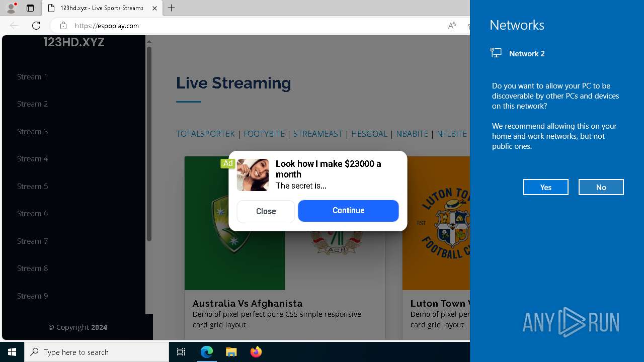Open the tab actions menu icon
The height and width of the screenshot is (362, 644).
click(x=30, y=8)
